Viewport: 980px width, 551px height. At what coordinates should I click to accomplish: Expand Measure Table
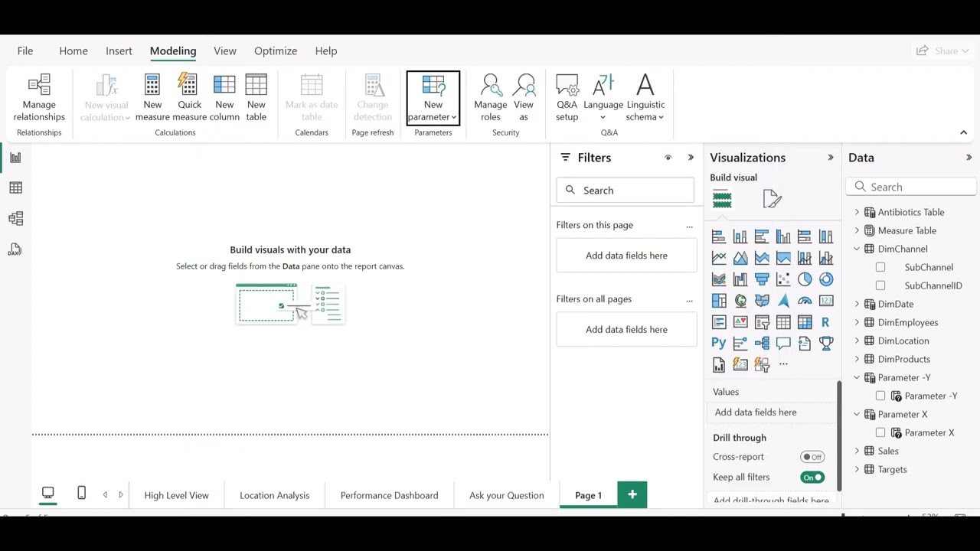pyautogui.click(x=857, y=230)
